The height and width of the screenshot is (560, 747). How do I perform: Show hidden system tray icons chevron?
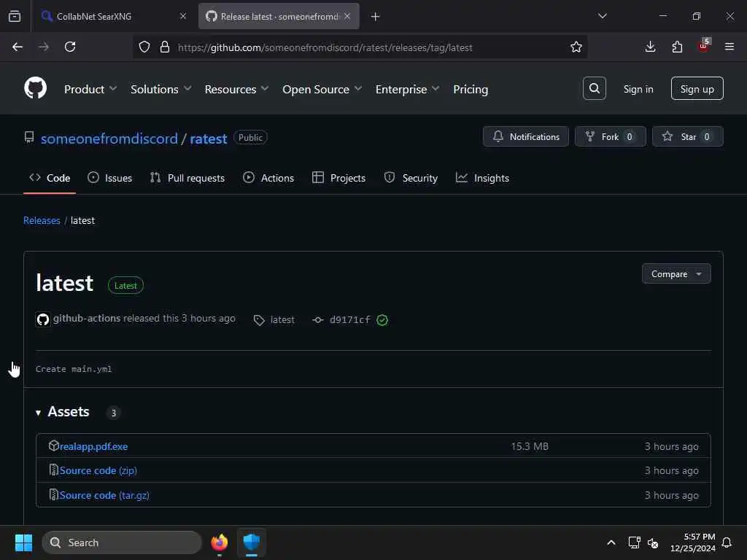coord(611,542)
